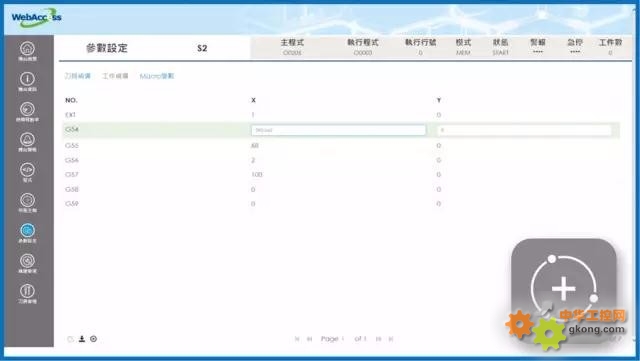Screen dimensions: 640x361
Task: Click the large plus overlay button
Action: [564, 289]
